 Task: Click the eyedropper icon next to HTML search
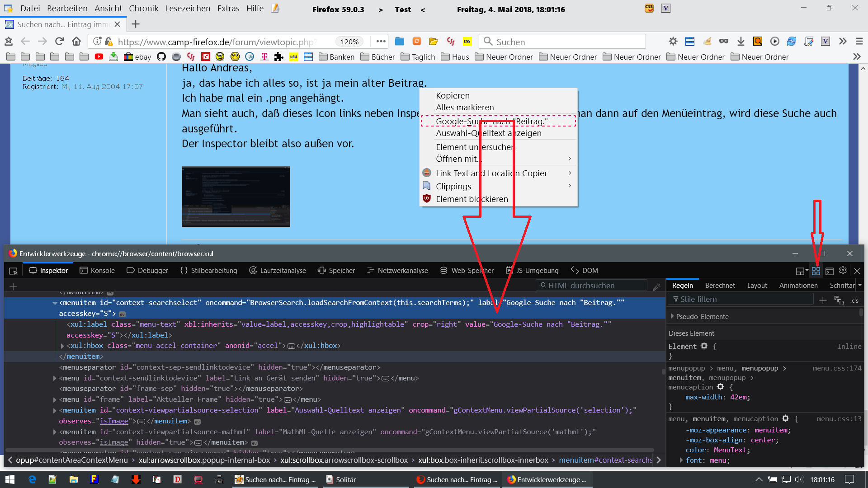point(657,286)
